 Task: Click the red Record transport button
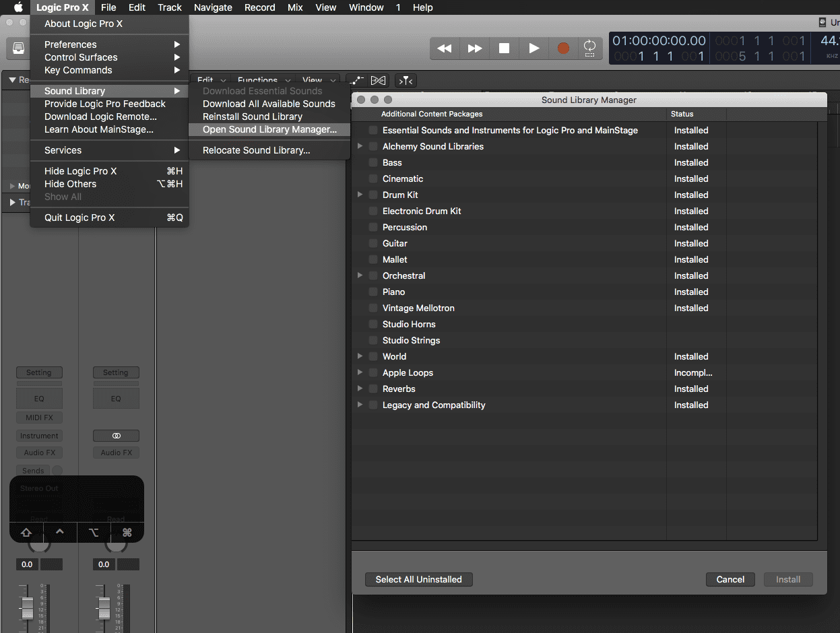coord(563,48)
